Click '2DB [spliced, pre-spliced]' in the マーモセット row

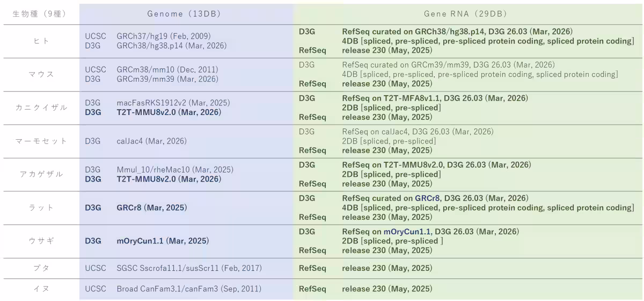click(389, 141)
